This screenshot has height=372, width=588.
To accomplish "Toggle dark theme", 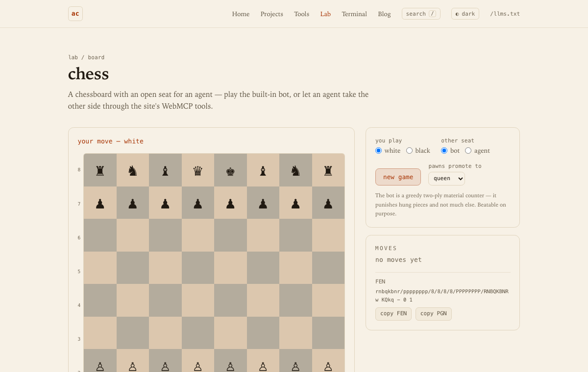I will click(x=465, y=14).
